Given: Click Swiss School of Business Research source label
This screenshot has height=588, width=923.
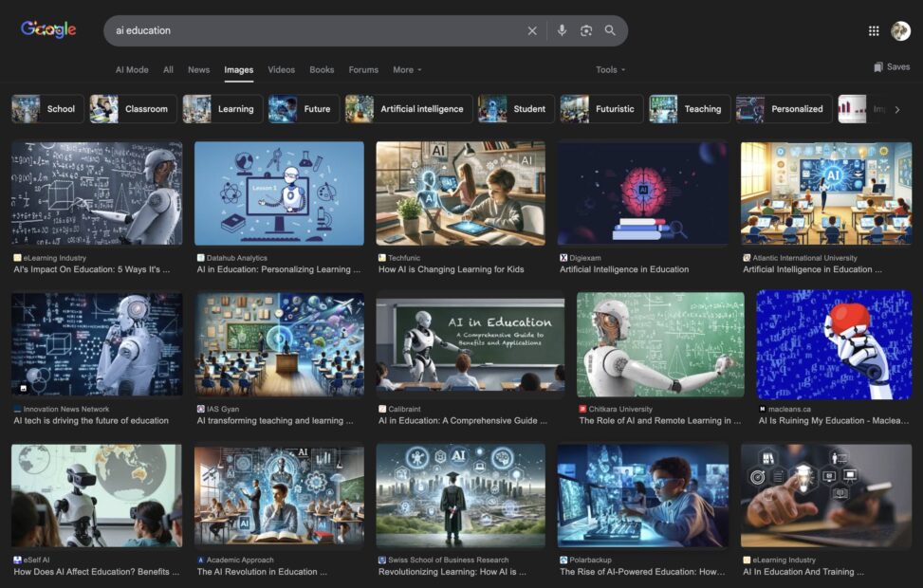Looking at the screenshot, I should pos(448,560).
